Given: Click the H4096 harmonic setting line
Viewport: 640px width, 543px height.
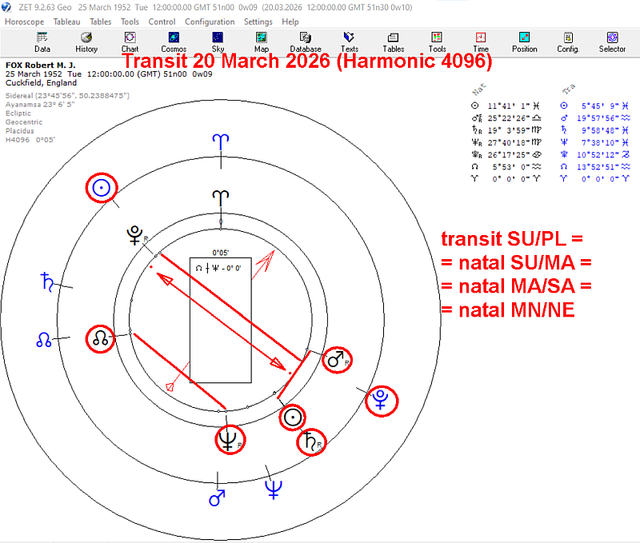Looking at the screenshot, I should pyautogui.click(x=30, y=140).
